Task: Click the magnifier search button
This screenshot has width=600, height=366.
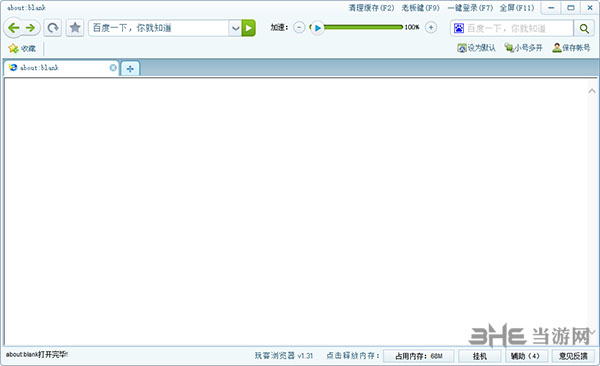Action: tap(584, 28)
